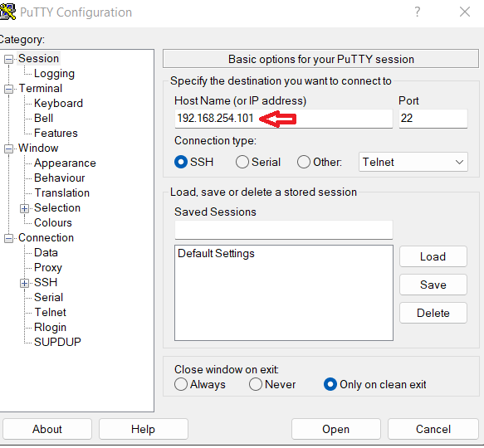Open the Serial settings category in tree

[x=48, y=298]
